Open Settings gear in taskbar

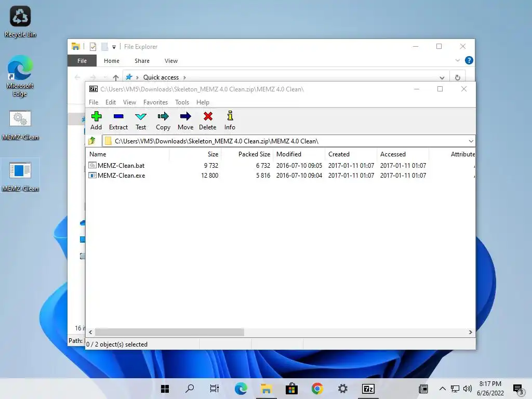click(x=343, y=389)
